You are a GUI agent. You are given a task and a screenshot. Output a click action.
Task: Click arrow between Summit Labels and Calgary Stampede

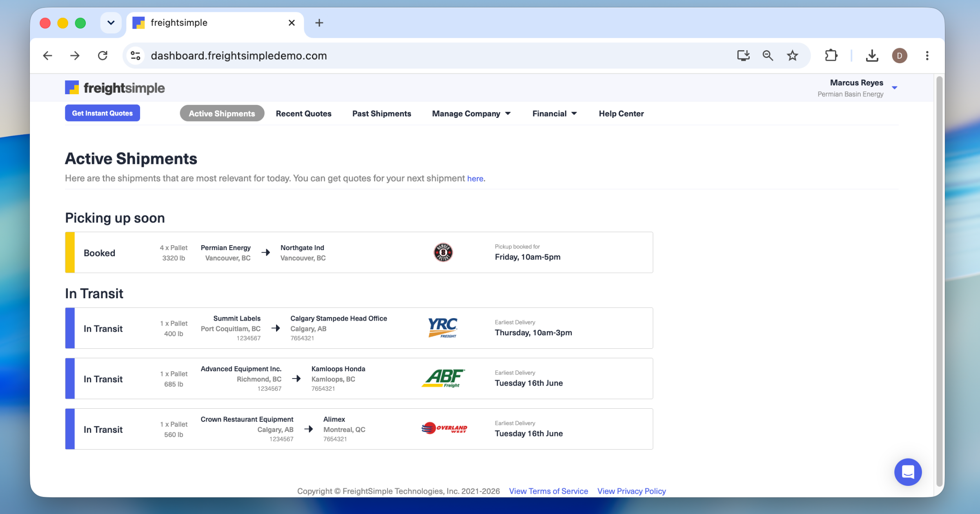pyautogui.click(x=276, y=328)
